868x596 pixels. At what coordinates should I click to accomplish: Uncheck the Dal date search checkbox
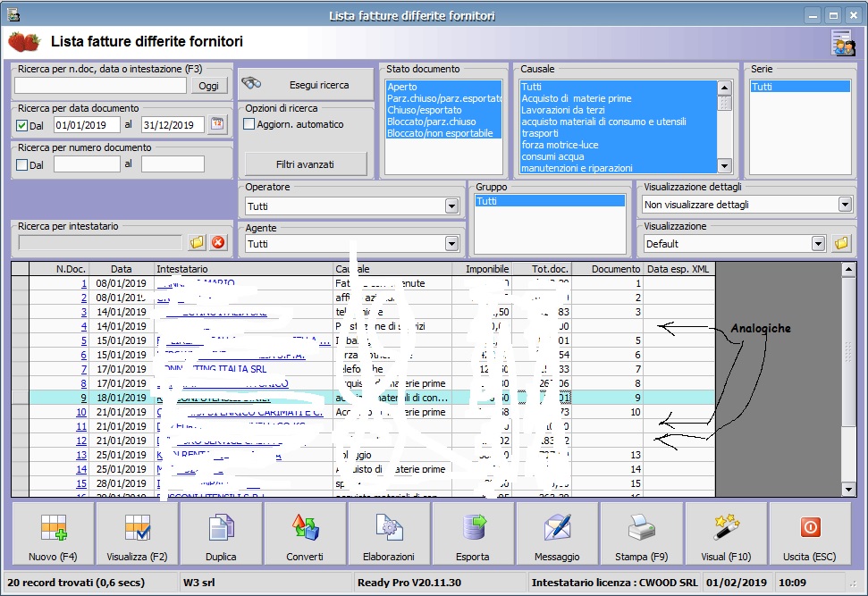coord(22,125)
